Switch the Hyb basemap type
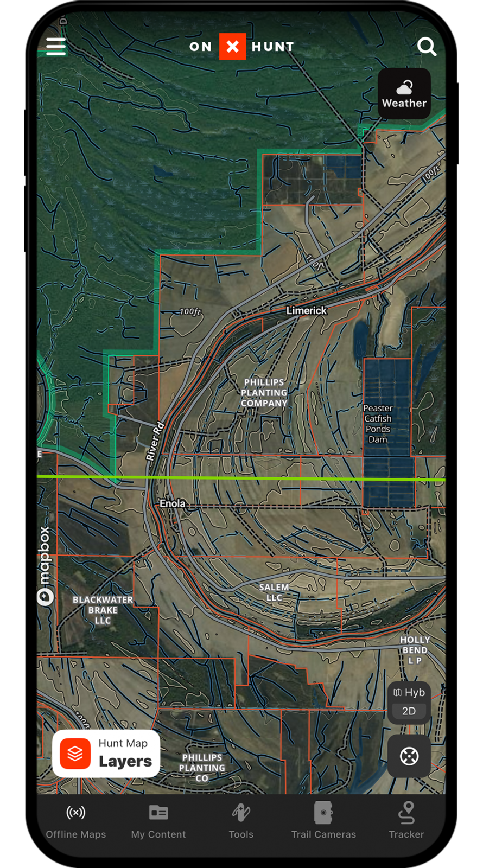The height and width of the screenshot is (868, 483). 409,693
